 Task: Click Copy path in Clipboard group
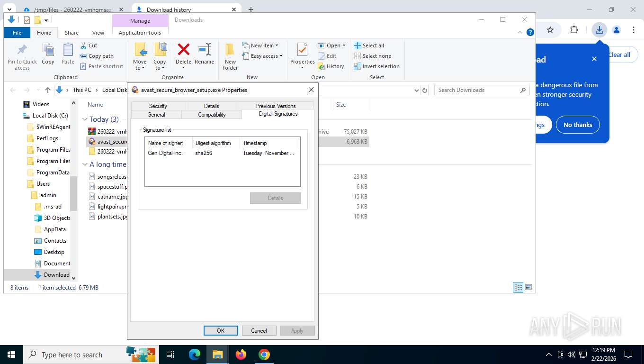coord(97,56)
